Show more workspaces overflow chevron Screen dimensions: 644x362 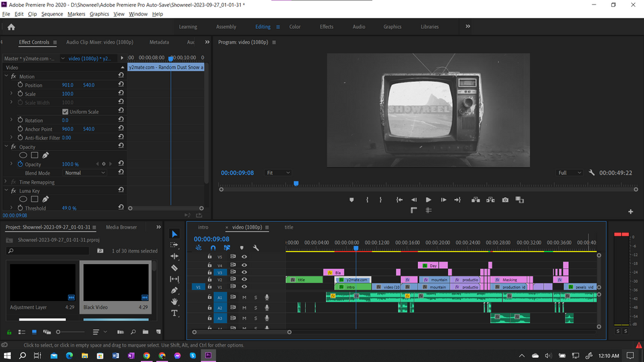click(468, 27)
